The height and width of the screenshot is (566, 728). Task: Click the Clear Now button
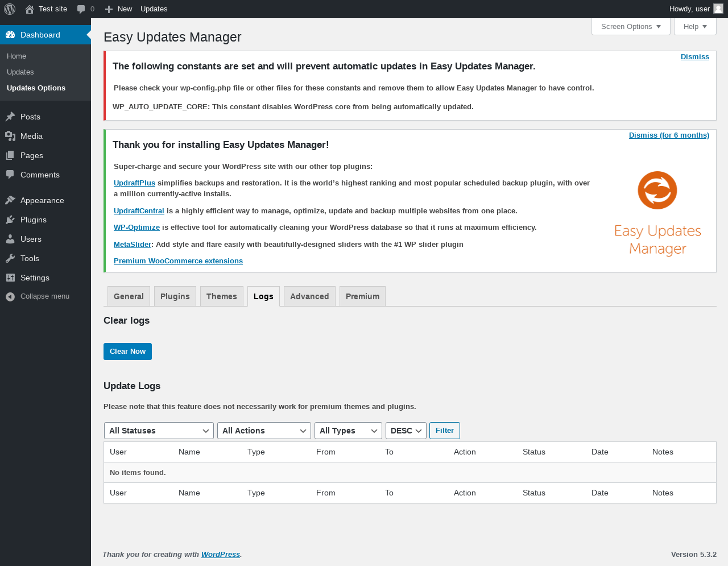click(x=127, y=352)
